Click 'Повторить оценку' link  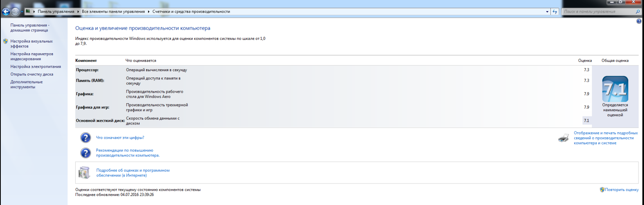pos(622,190)
